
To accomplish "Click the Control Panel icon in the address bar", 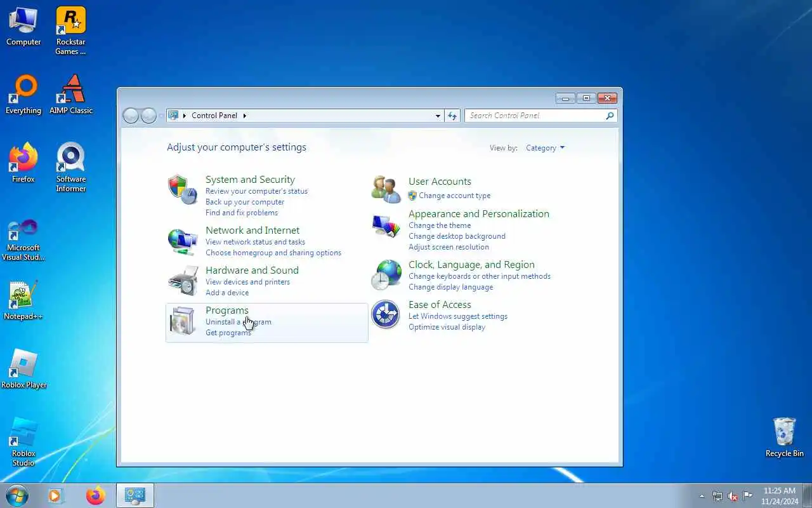I will pyautogui.click(x=173, y=116).
